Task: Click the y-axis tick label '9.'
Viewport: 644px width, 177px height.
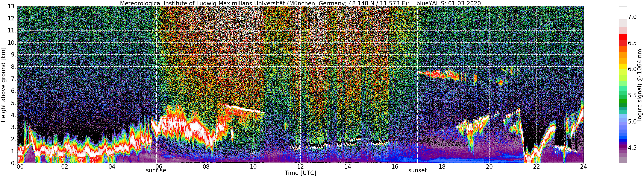Action: click(14, 55)
